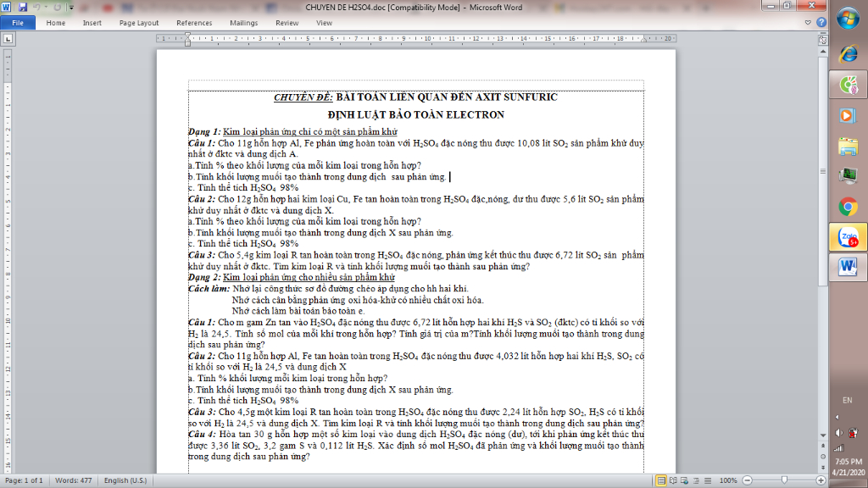
Task: Expand the ribbon with the chevron button
Action: 808,23
